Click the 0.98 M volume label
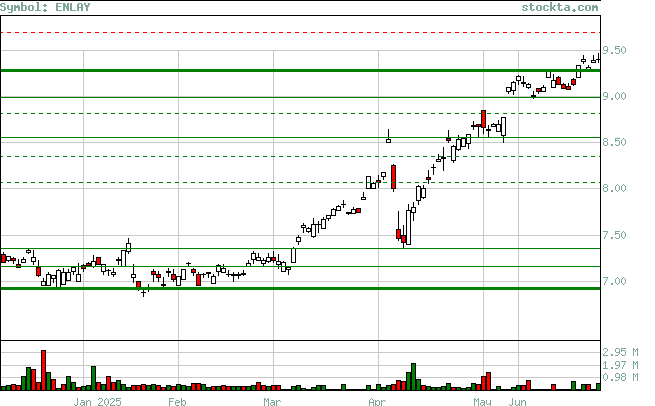Image resolution: width=655 pixels, height=406 pixels. point(620,377)
